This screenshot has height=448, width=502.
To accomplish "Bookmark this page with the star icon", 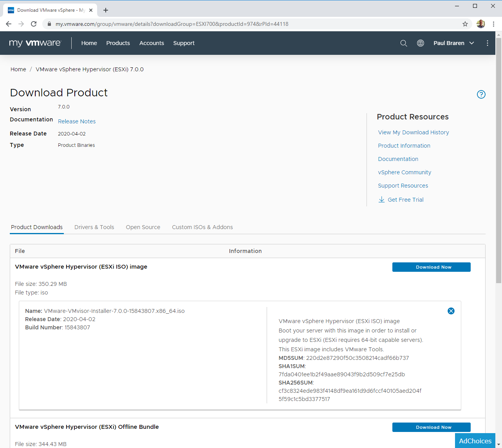I will (465, 24).
